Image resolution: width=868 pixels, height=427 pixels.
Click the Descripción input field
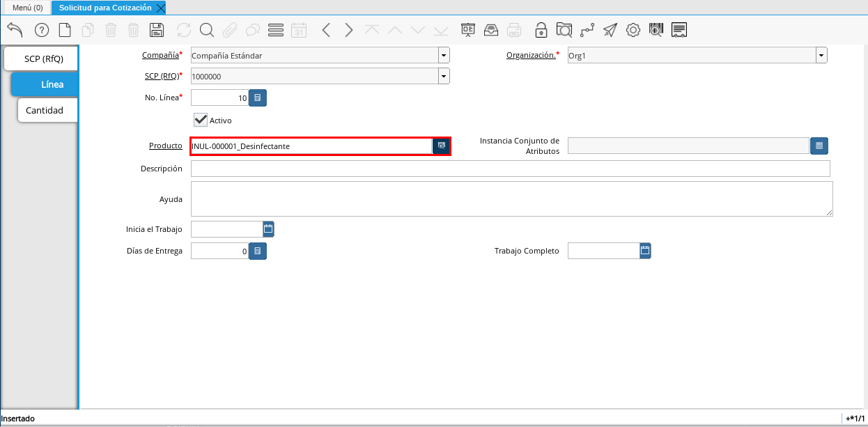coord(511,169)
